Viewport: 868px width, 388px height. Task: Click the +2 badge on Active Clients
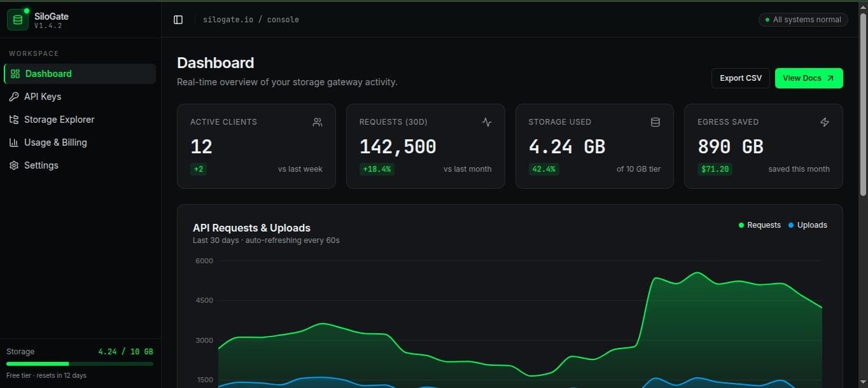tap(199, 169)
